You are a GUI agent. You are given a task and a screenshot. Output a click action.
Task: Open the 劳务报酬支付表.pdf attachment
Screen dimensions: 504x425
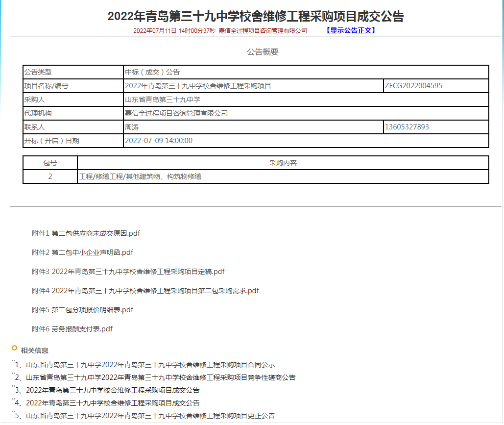tap(72, 329)
